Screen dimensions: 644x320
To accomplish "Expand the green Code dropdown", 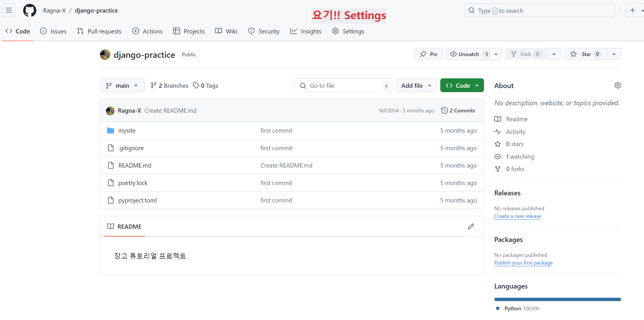I will (462, 86).
